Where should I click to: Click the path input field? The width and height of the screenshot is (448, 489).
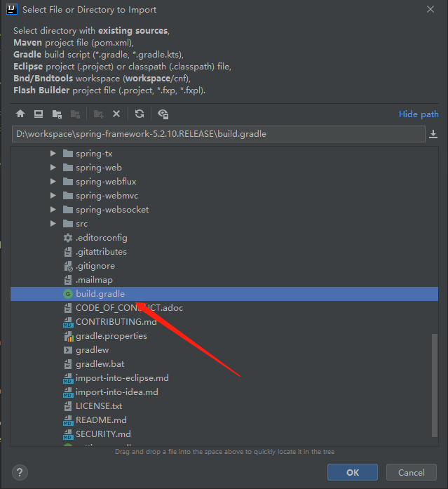[219, 134]
